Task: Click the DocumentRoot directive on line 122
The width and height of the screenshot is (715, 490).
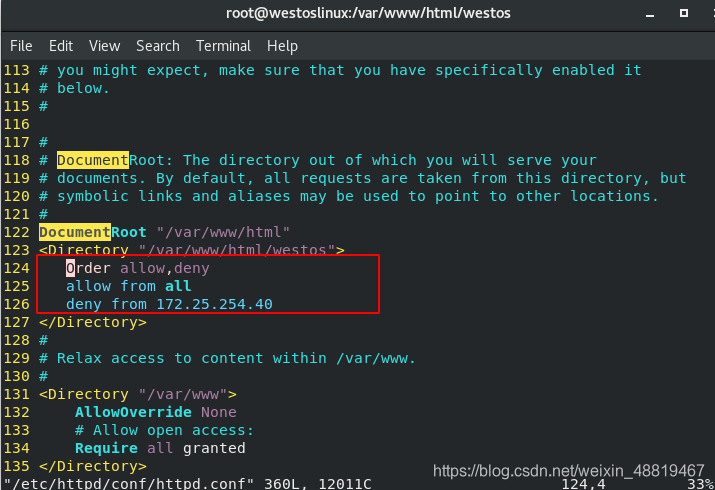Action: pos(93,232)
